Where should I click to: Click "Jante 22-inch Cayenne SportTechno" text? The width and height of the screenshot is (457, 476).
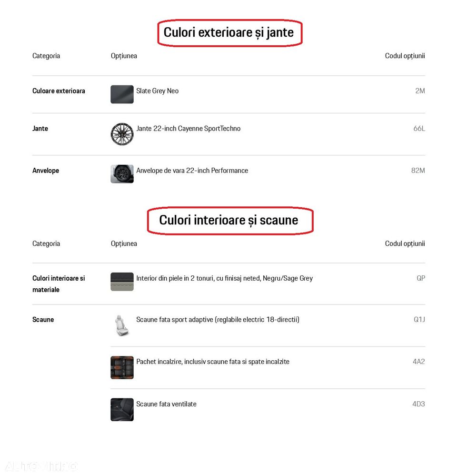pos(189,129)
